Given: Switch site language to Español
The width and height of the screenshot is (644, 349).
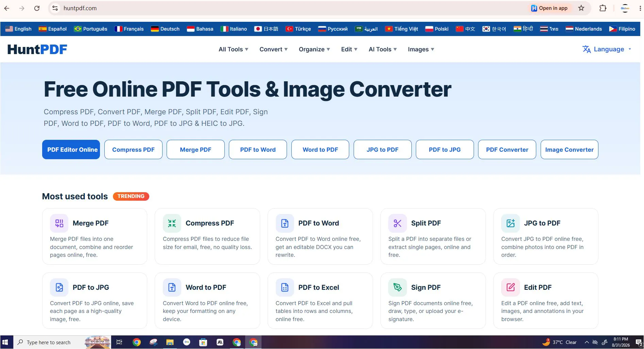Looking at the screenshot, I should click(x=52, y=29).
